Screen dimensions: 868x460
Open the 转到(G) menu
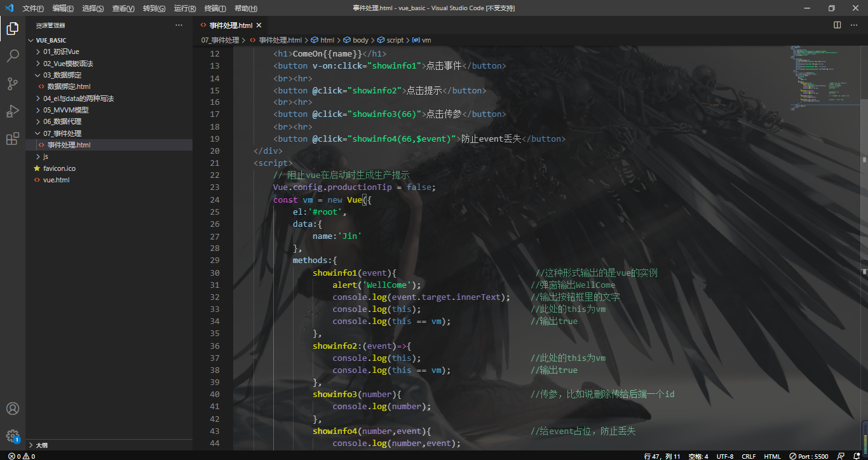tap(154, 8)
